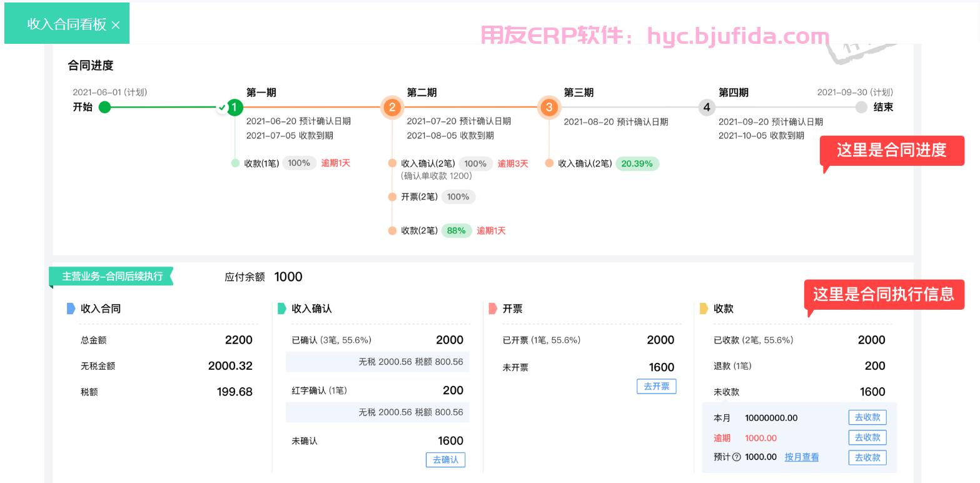Image resolution: width=980 pixels, height=483 pixels.
Task: Open the 按月查看 link
Action: pos(802,457)
